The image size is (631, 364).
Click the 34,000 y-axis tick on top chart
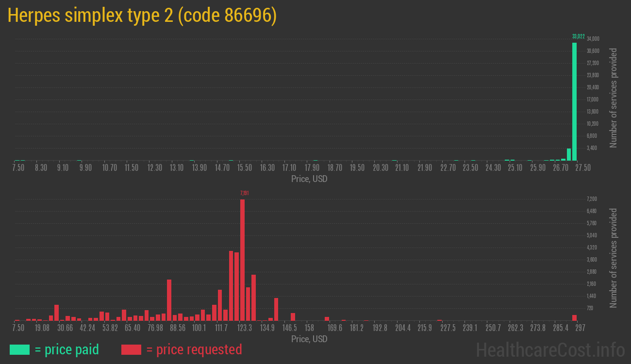click(x=593, y=39)
